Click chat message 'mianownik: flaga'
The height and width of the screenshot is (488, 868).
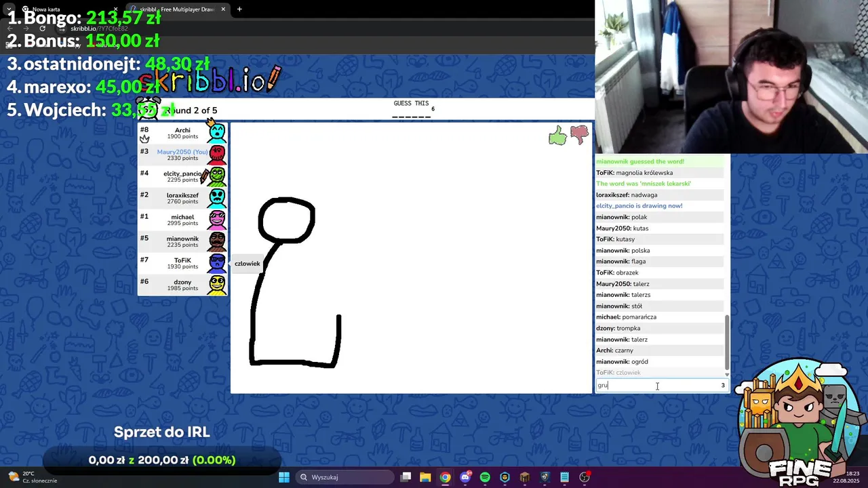[621, 262]
